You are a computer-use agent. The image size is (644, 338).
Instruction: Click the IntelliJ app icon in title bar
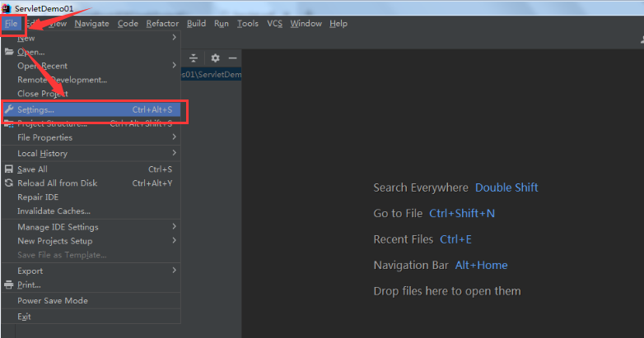pos(6,8)
